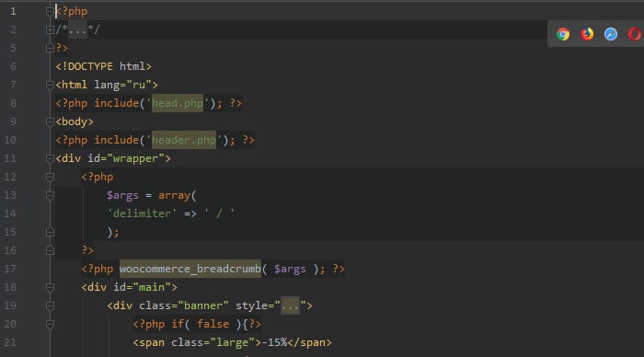This screenshot has width=644, height=357.
Task: Collapse fold marker at line 5 closing tag
Action: click(x=50, y=48)
